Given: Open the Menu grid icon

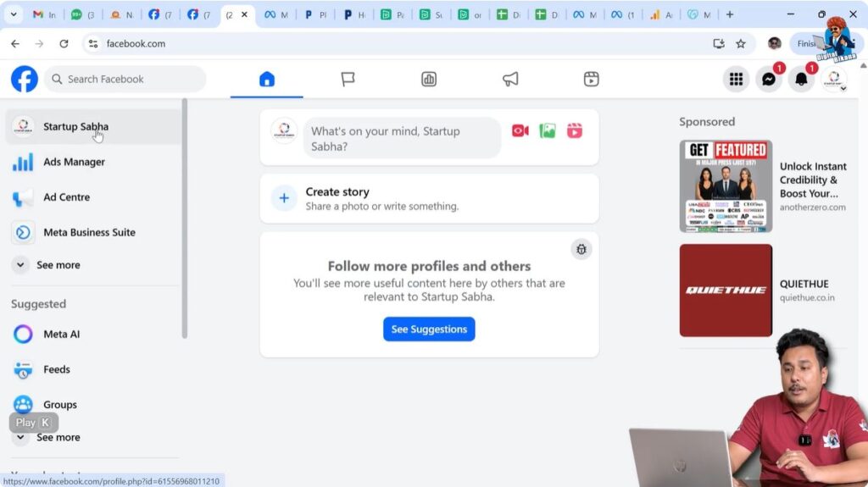Looking at the screenshot, I should pyautogui.click(x=736, y=79).
